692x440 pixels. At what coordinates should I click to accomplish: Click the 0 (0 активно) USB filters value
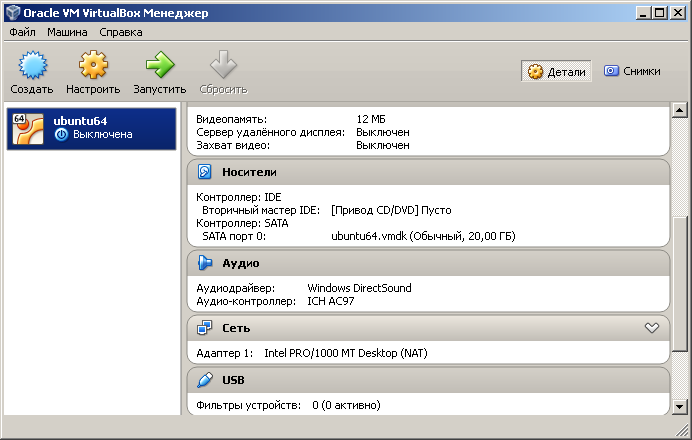[346, 405]
